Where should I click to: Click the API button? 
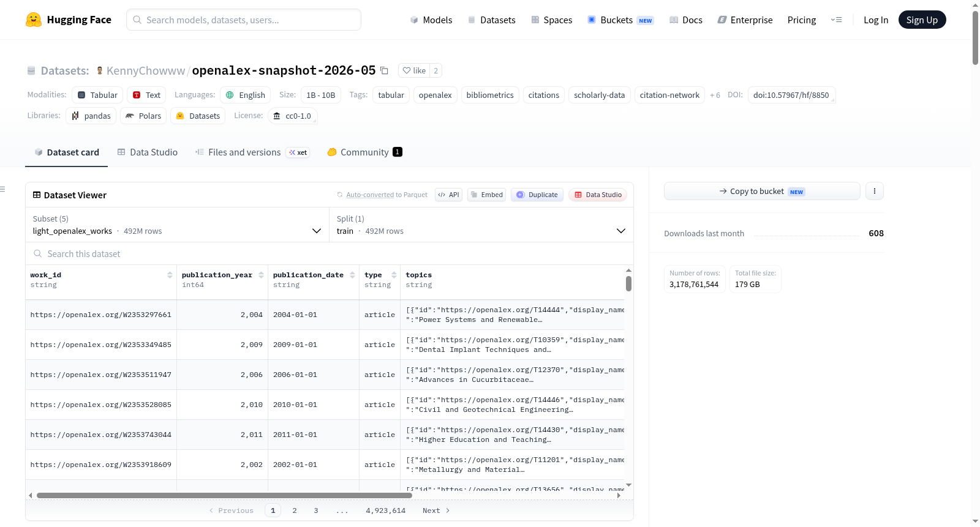coord(448,195)
